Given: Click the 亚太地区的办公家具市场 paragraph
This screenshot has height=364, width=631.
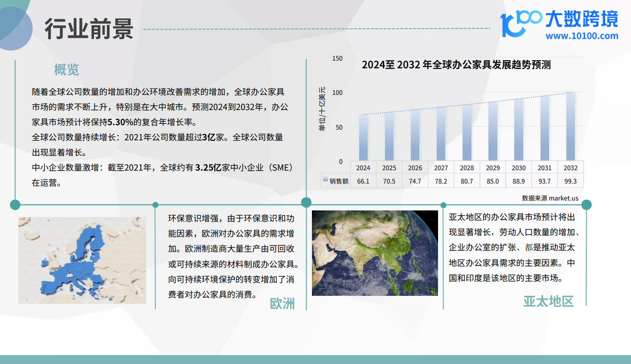Looking at the screenshot, I should [x=513, y=248].
